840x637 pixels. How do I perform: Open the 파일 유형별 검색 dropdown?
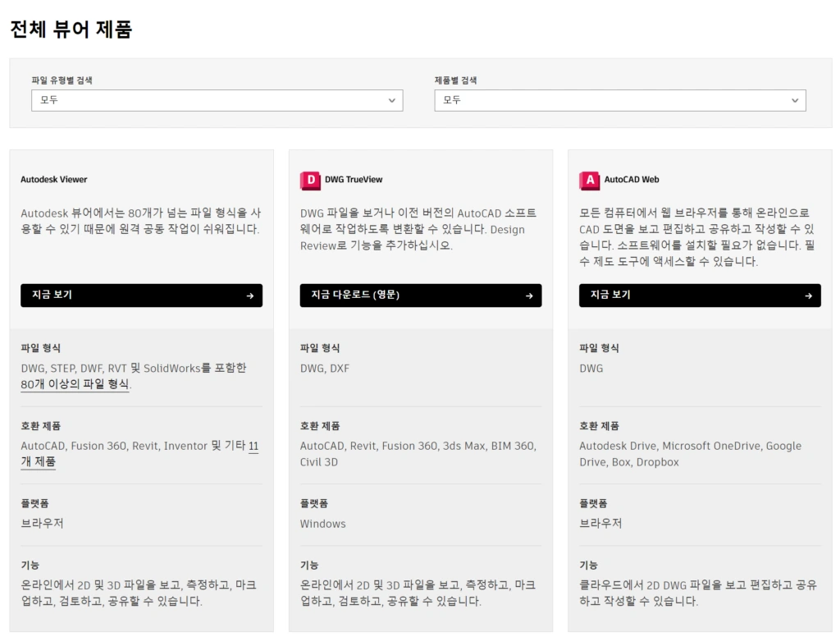(x=217, y=100)
